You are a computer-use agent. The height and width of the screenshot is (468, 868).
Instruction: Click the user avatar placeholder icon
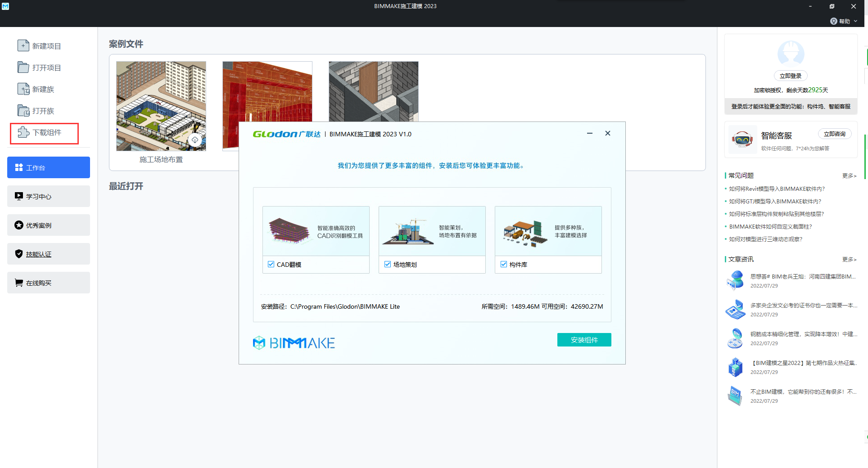pyautogui.click(x=791, y=54)
